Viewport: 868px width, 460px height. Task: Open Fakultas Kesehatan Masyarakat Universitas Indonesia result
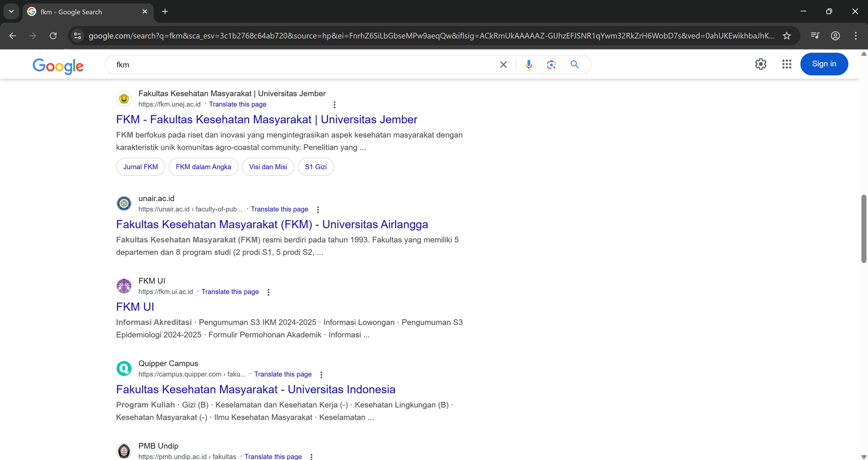256,389
